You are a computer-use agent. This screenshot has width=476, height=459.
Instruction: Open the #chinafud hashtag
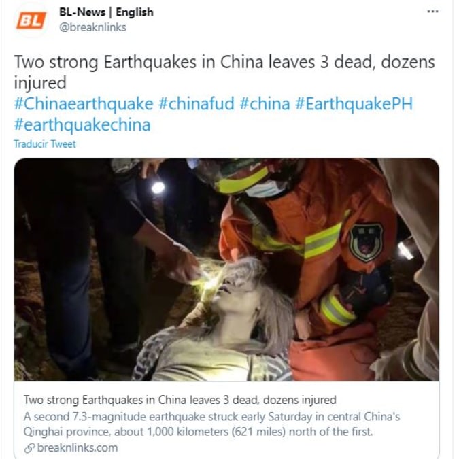pyautogui.click(x=197, y=103)
